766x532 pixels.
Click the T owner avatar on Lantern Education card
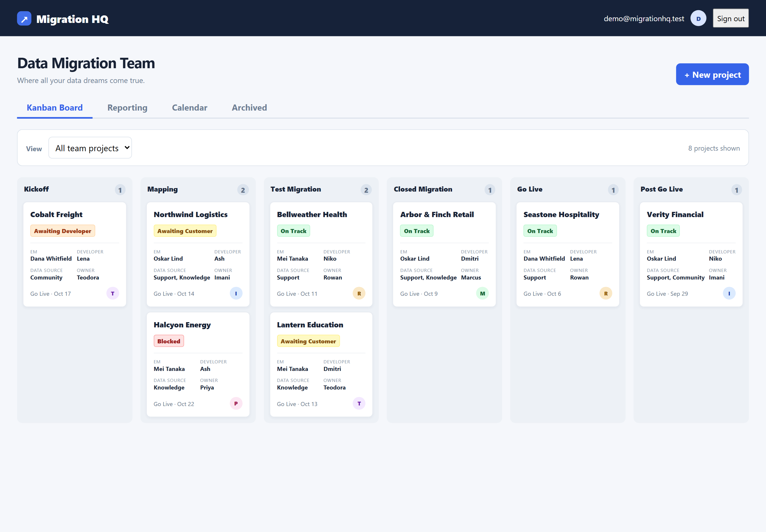359,403
